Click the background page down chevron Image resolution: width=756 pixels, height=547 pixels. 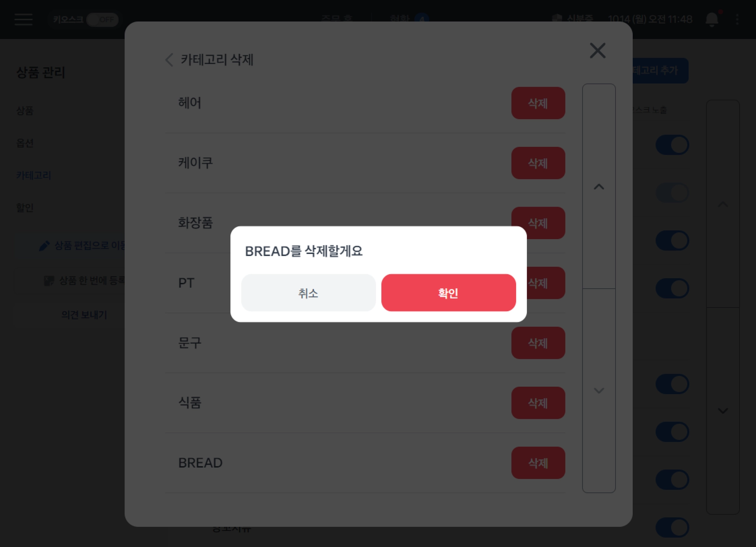[x=723, y=410]
